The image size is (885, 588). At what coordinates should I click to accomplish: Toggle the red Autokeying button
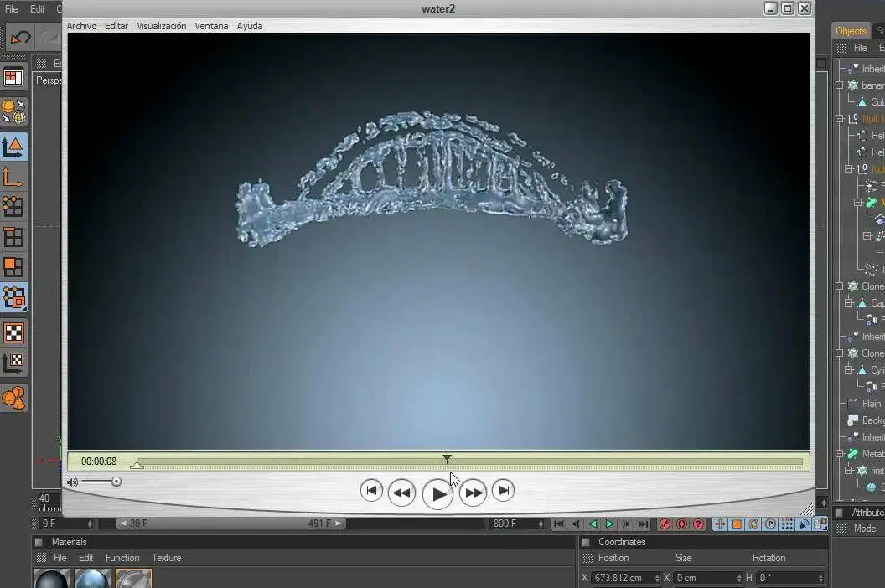[681, 524]
